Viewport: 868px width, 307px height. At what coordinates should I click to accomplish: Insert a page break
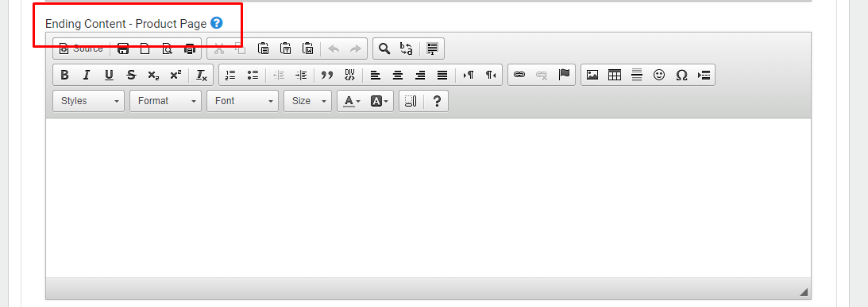pyautogui.click(x=704, y=75)
